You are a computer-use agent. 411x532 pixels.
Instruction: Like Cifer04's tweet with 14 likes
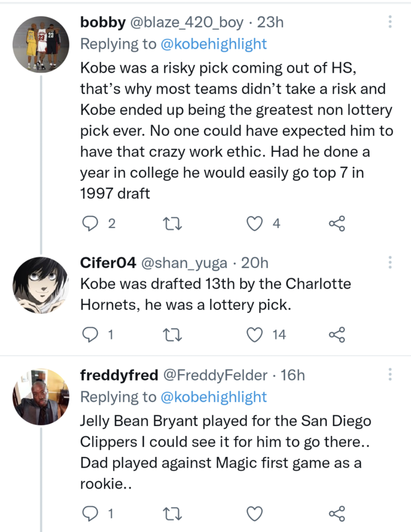coord(254,335)
